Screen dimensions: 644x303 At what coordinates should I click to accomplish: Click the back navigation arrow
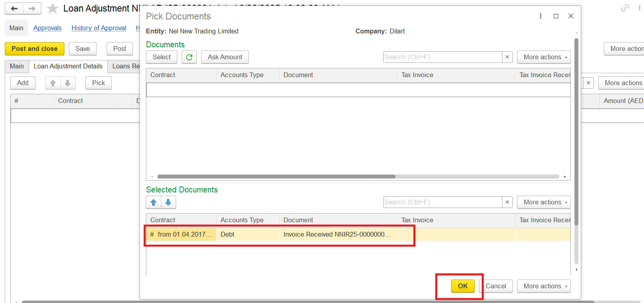[x=14, y=8]
